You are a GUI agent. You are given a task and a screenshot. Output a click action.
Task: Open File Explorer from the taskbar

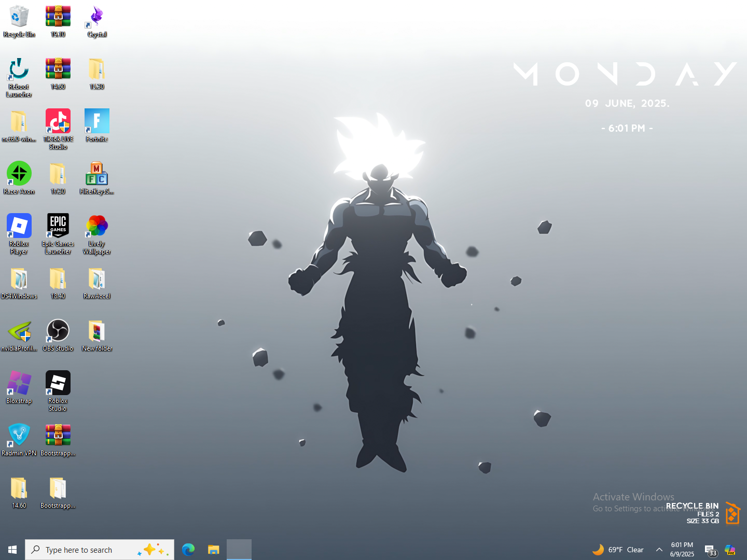[214, 550]
